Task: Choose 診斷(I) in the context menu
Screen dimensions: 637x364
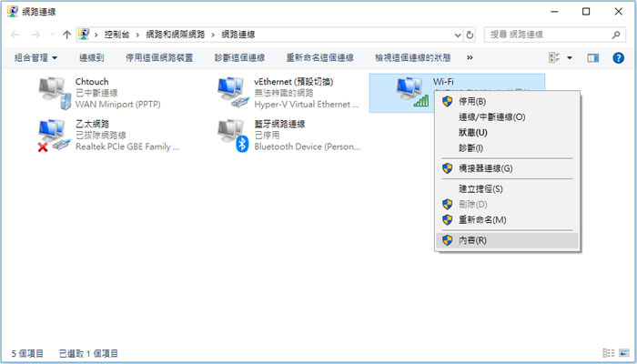Action: click(508, 147)
